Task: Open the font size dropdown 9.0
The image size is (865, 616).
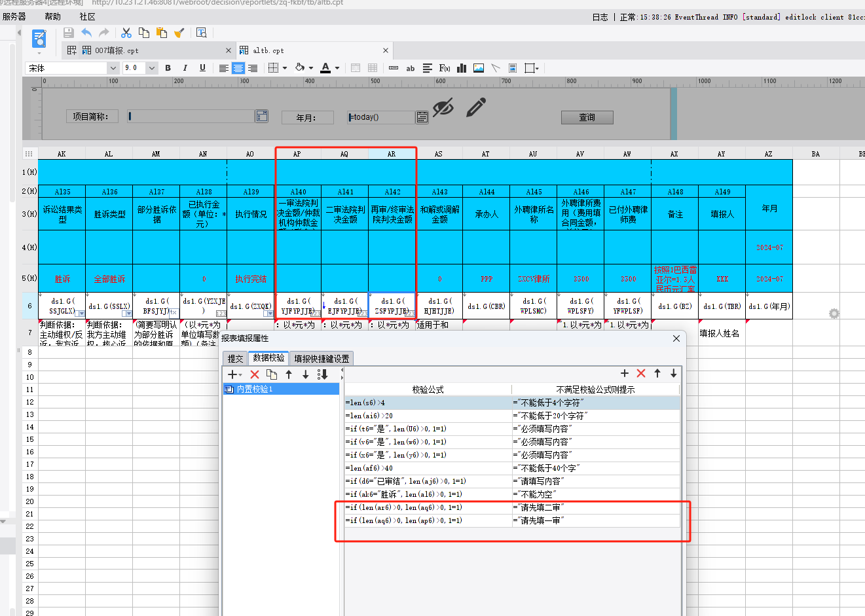Action: pyautogui.click(x=152, y=68)
